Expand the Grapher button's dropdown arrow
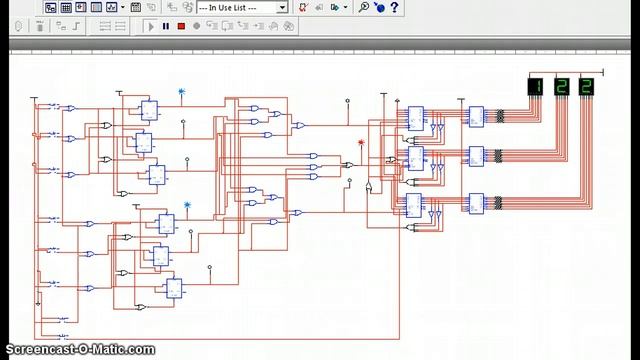 pyautogui.click(x=123, y=7)
